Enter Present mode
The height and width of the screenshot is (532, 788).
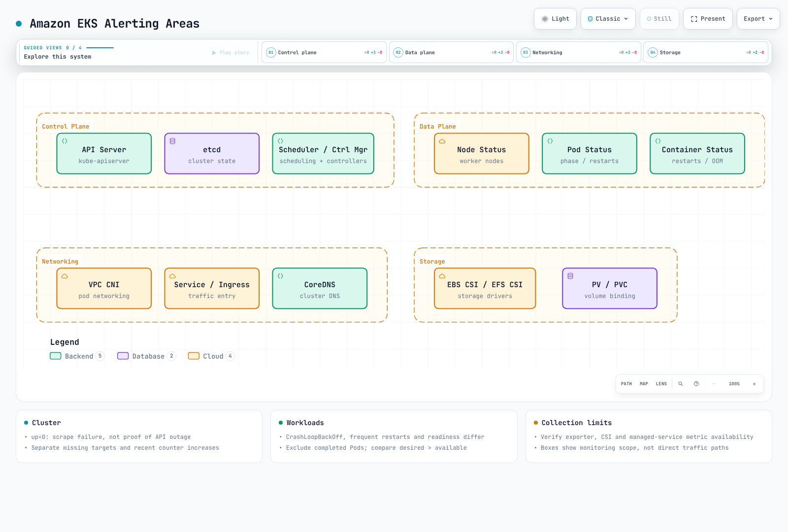[x=708, y=19]
